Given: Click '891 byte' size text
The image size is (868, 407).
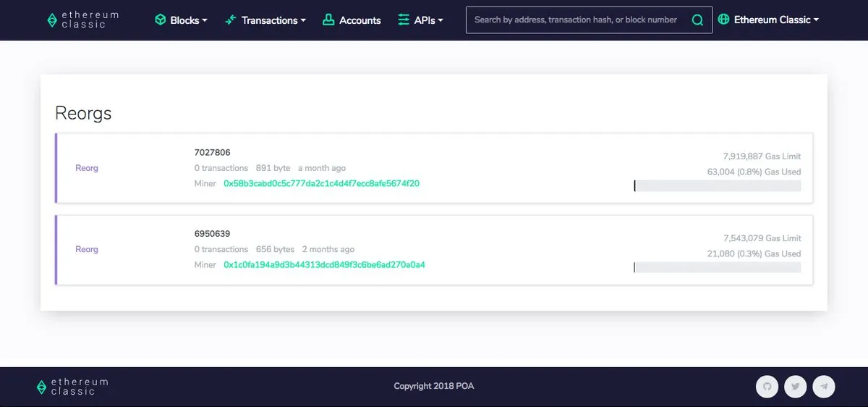Looking at the screenshot, I should (273, 168).
